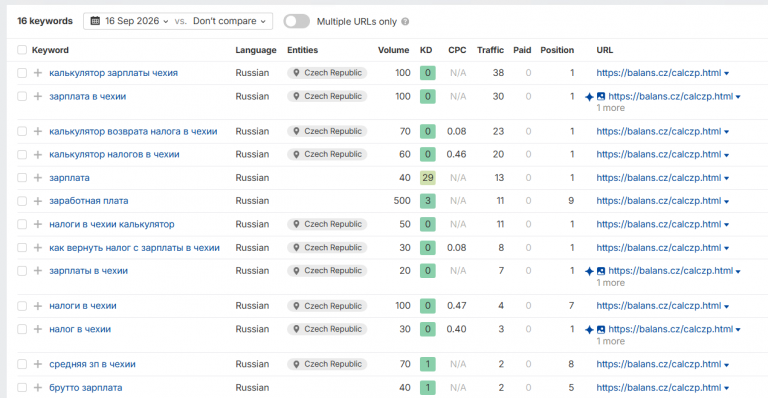Click the help icon next to Multiple URLs only

pyautogui.click(x=405, y=22)
